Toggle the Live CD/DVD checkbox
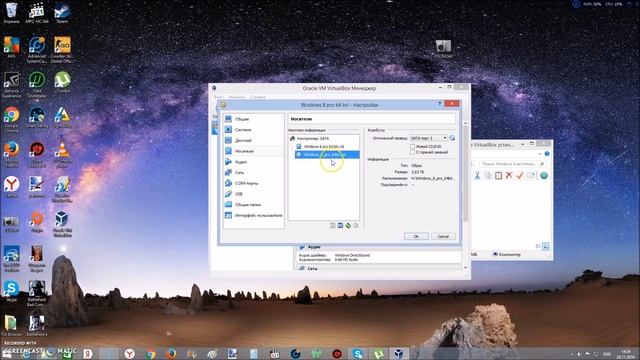This screenshot has height=360, width=640. coord(413,146)
